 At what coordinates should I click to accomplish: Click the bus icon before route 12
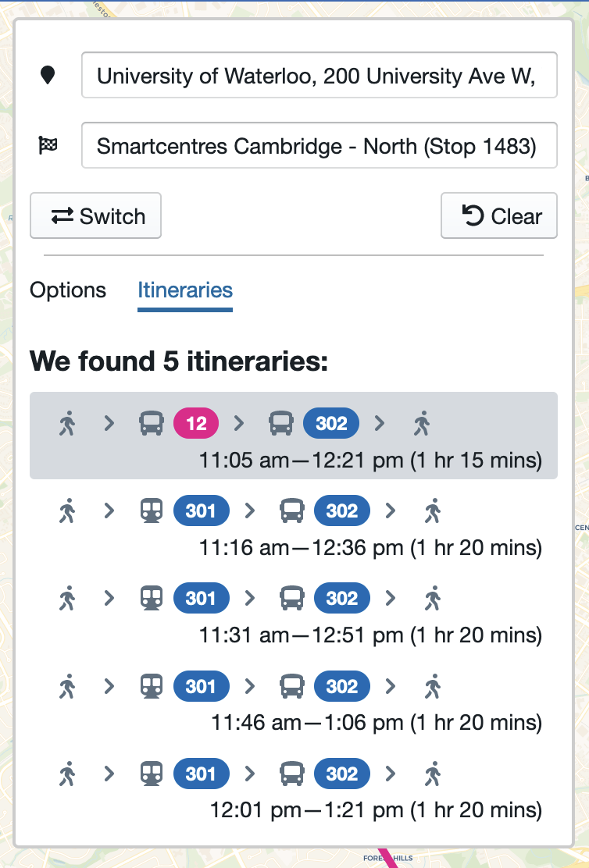click(x=151, y=424)
